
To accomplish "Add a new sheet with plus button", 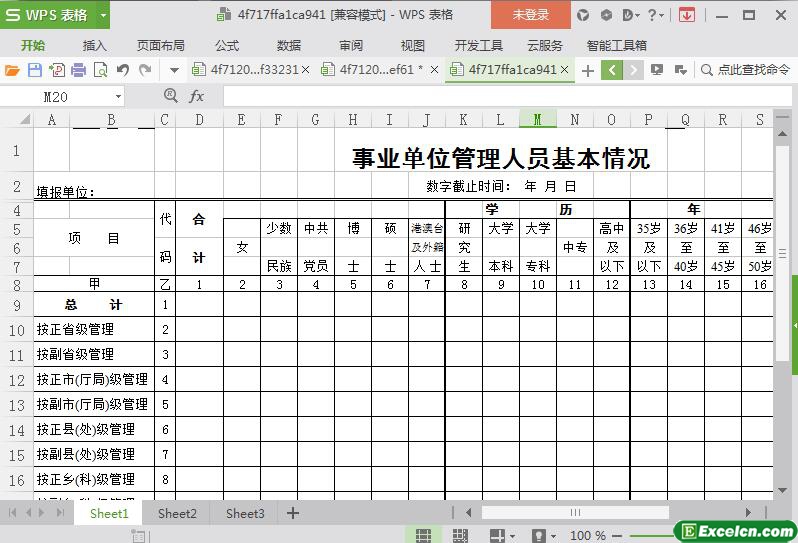I will (x=293, y=513).
